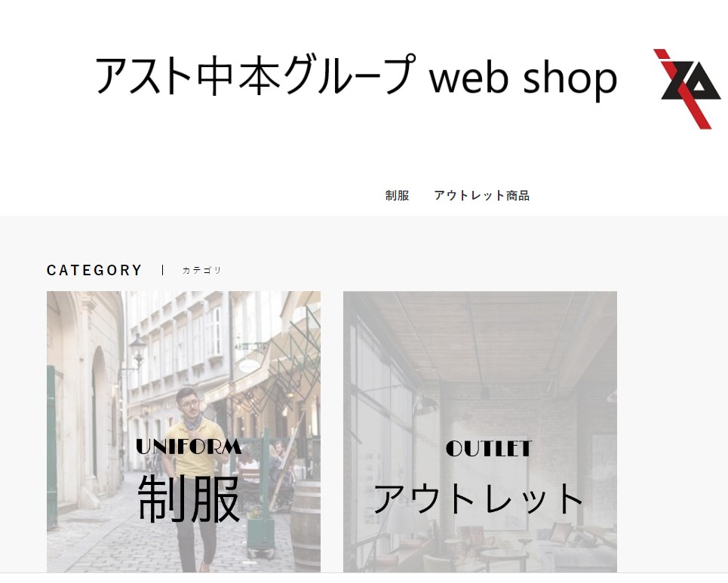The width and height of the screenshot is (728, 583).
Task: Click the red and black company logo
Action: tap(689, 89)
